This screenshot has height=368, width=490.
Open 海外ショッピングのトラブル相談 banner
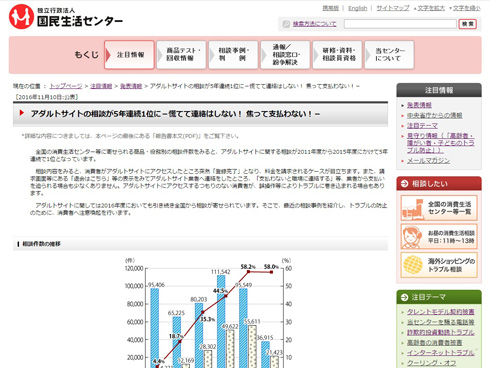(x=439, y=265)
